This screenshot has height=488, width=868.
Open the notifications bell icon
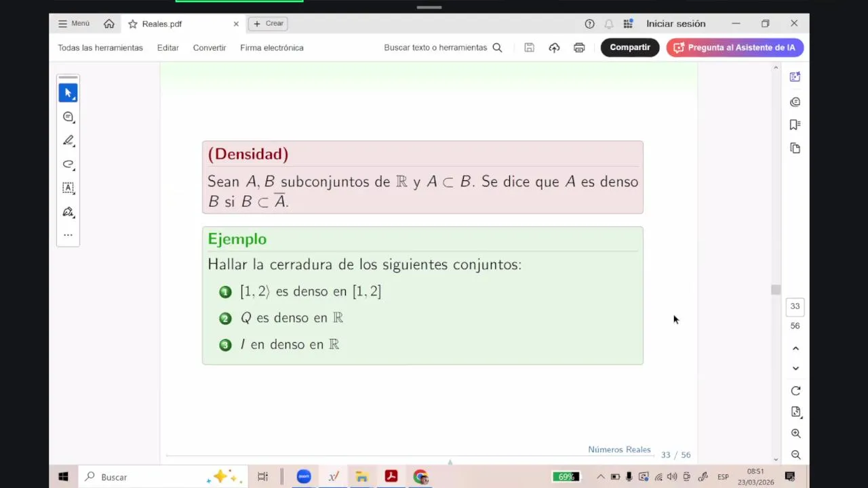[609, 24]
